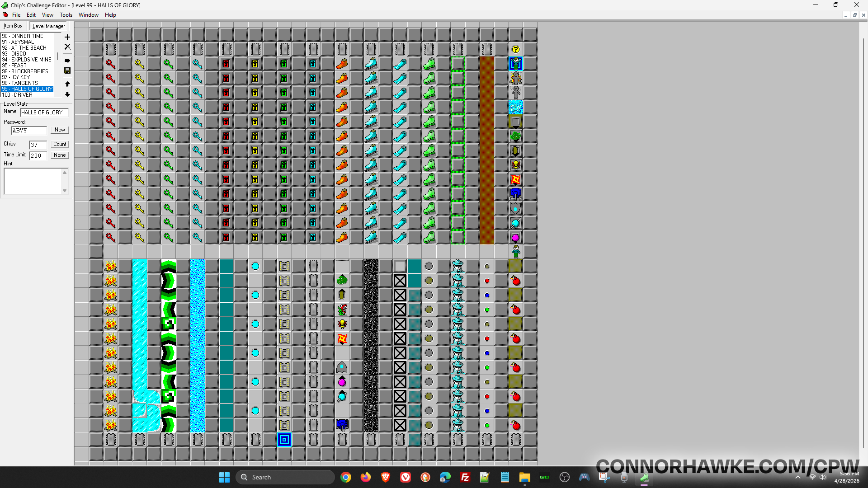This screenshot has width=868, height=488.
Task: Click the taskbar Search box
Action: coord(285,477)
